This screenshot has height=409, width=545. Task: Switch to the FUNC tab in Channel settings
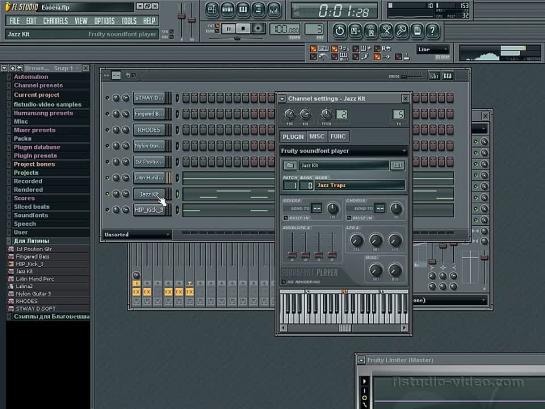pyautogui.click(x=338, y=137)
